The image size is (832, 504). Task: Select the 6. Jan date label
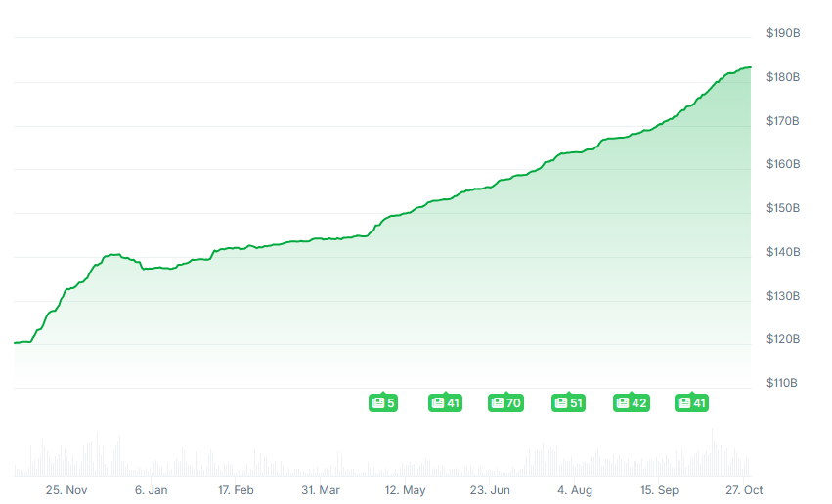(151, 490)
